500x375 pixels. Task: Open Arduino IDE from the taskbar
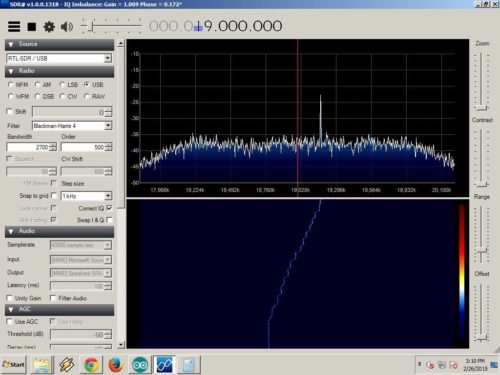pyautogui.click(x=140, y=365)
